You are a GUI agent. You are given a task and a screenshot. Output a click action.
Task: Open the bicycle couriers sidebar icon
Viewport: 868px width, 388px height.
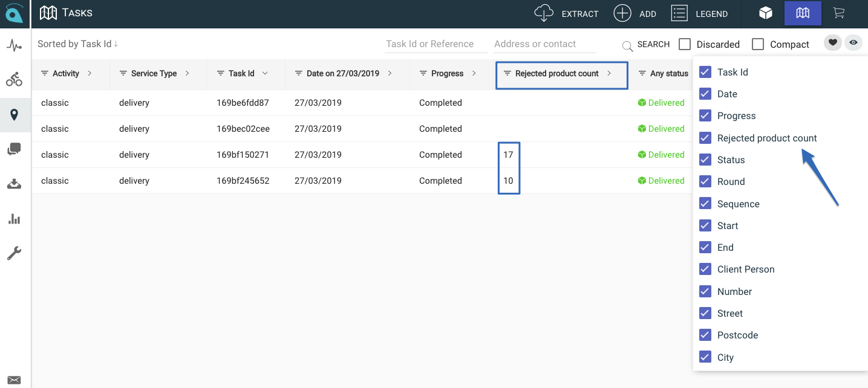(15, 79)
